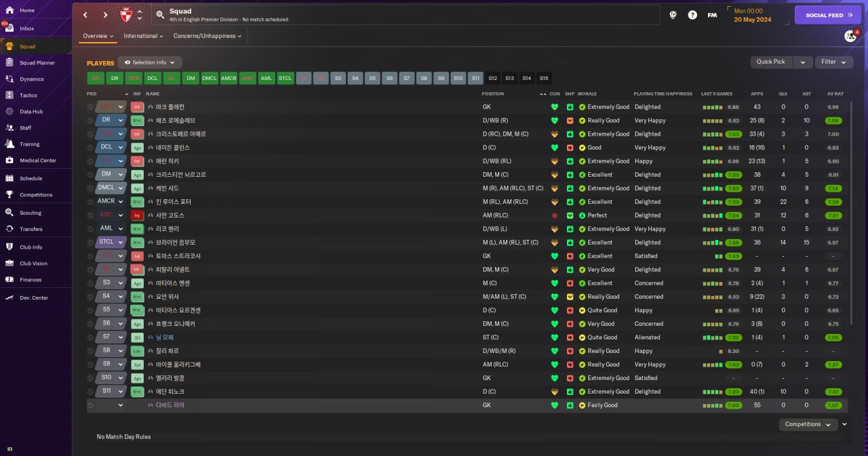The height and width of the screenshot is (456, 868).
Task: Click the green 7.27 average rating pill
Action: pyautogui.click(x=833, y=365)
